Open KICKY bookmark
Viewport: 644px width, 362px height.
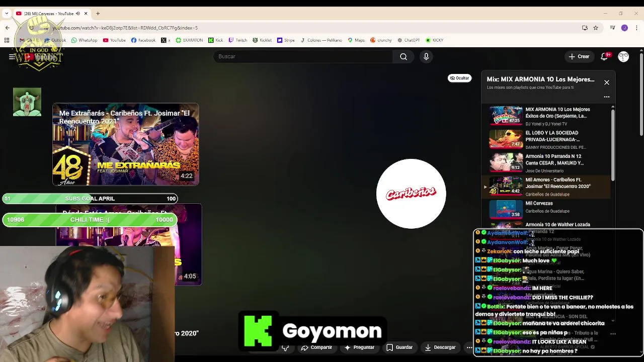(x=435, y=40)
